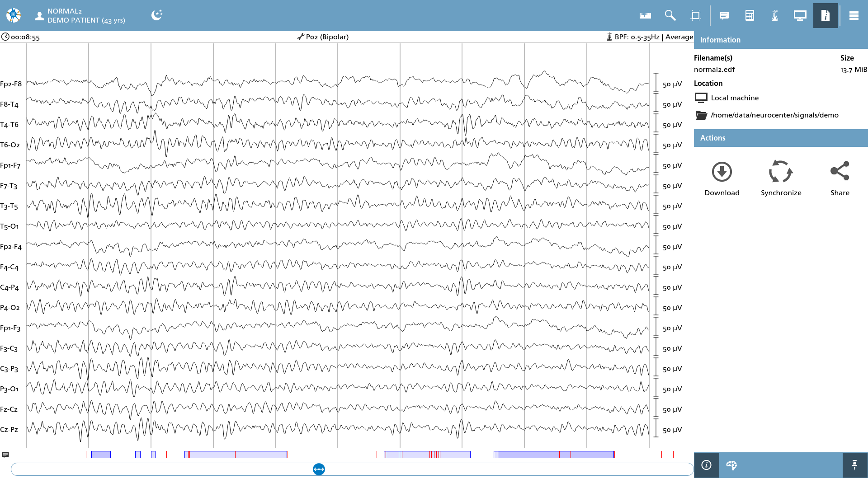Select the first blue annotation marker
Viewport: 868px width, 488px height.
pos(101,455)
